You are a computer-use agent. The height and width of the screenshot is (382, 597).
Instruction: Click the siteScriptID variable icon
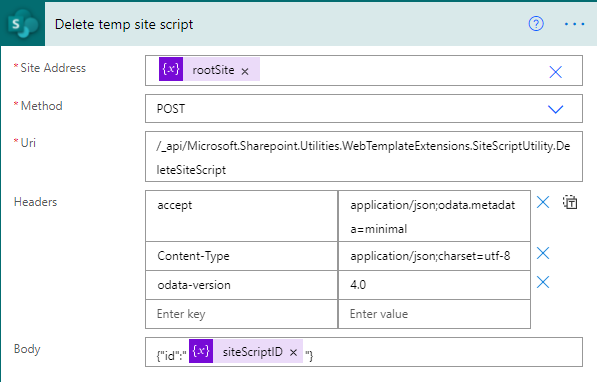click(201, 351)
